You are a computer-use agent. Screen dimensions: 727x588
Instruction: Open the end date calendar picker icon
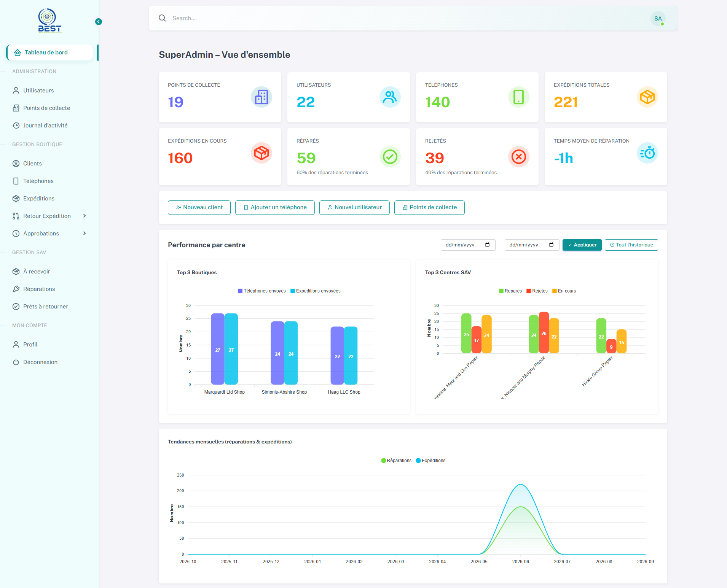[552, 245]
